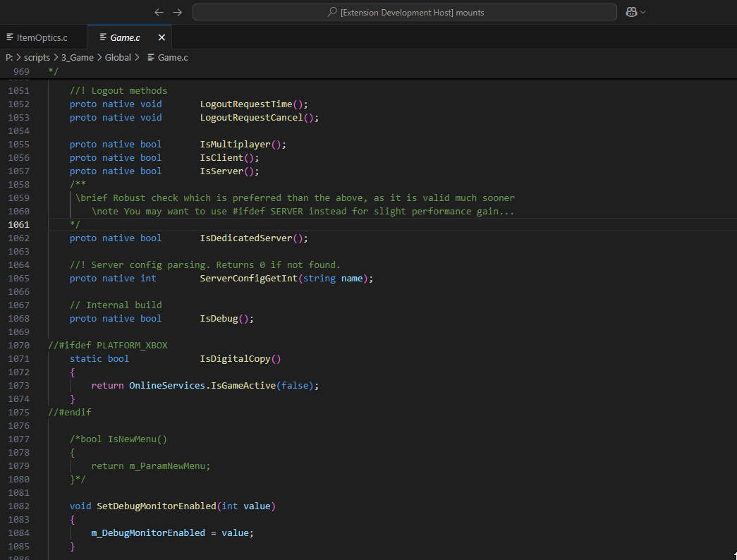Click the '//! Logout methods' comment
The image size is (737, 560).
coord(118,91)
